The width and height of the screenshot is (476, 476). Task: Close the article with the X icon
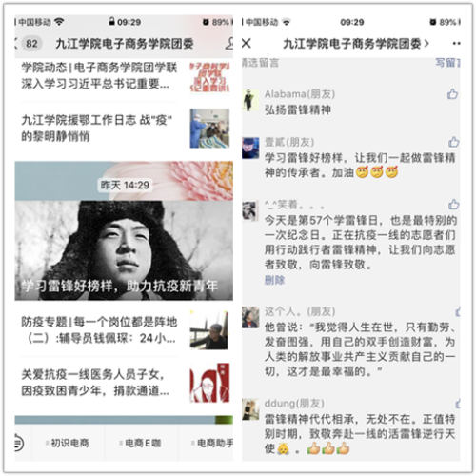coord(247,43)
